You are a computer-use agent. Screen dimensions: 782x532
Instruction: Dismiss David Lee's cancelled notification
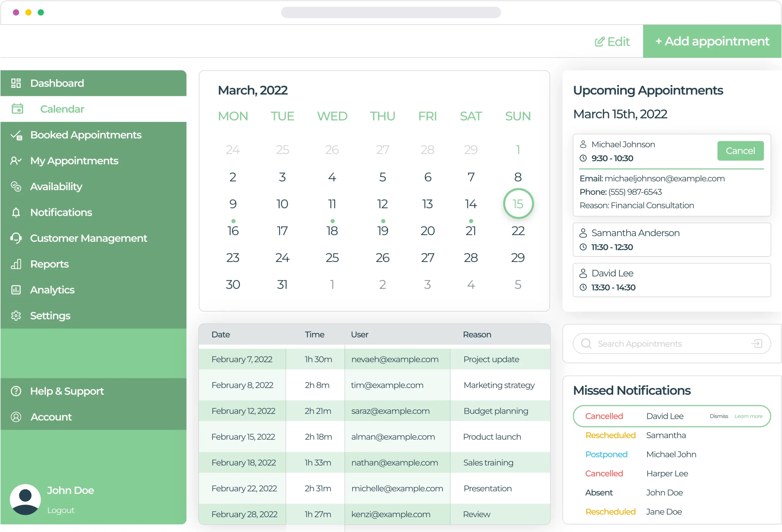(x=719, y=416)
